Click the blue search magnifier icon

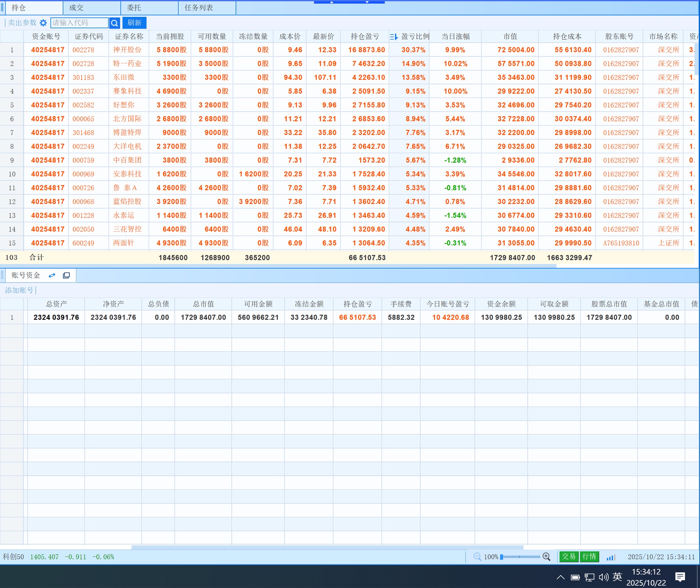coord(114,23)
